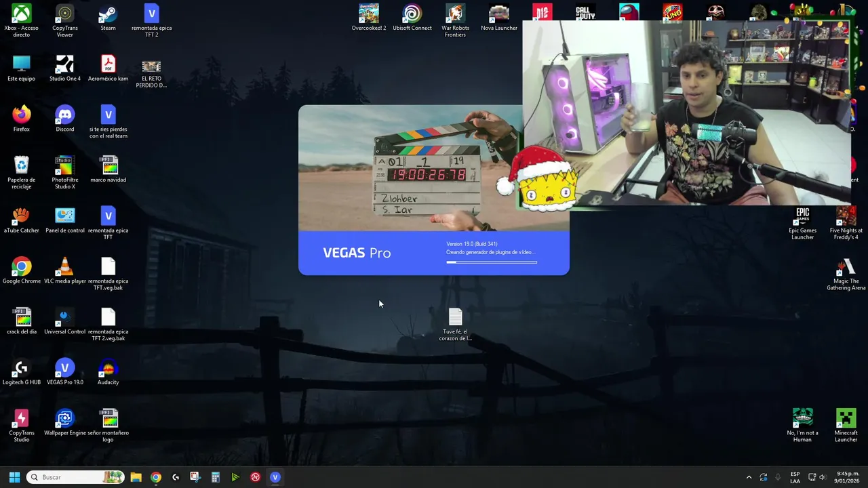The image size is (868, 488).
Task: Select the VLC media player shortcut
Action: coord(65,271)
